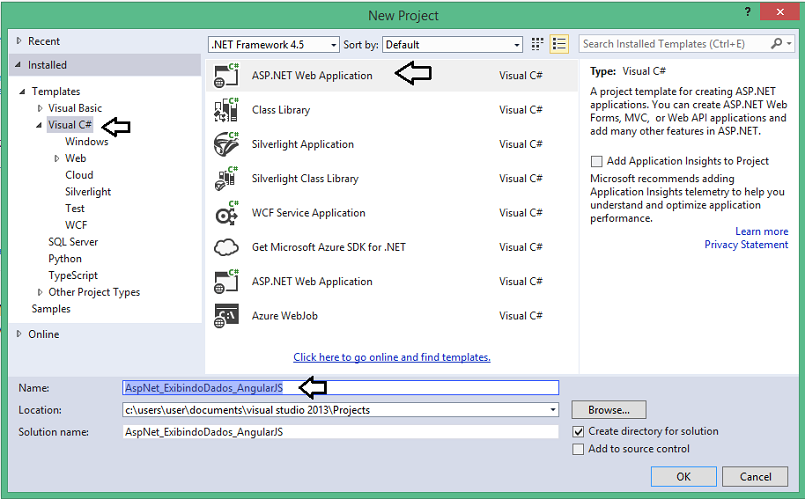Viewport: 805px width, 499px height.
Task: Select WCF Service Application template row
Action: click(x=392, y=213)
